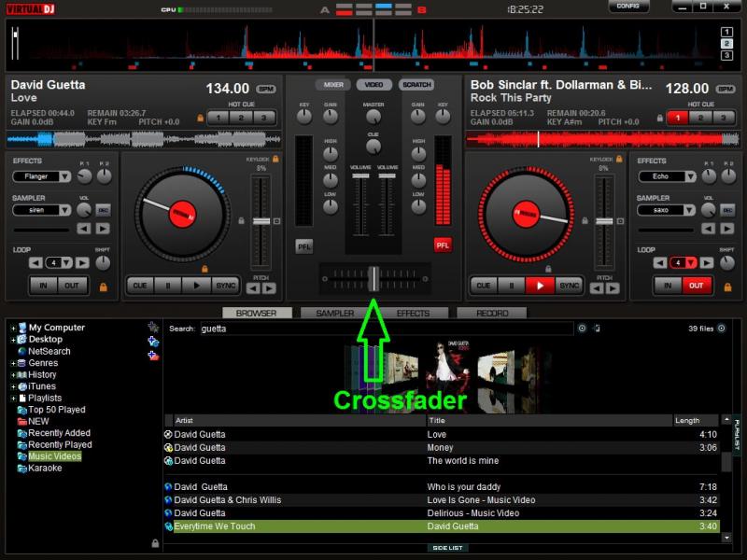
Task: Trigger hot cue 2 on right deck
Action: click(700, 118)
